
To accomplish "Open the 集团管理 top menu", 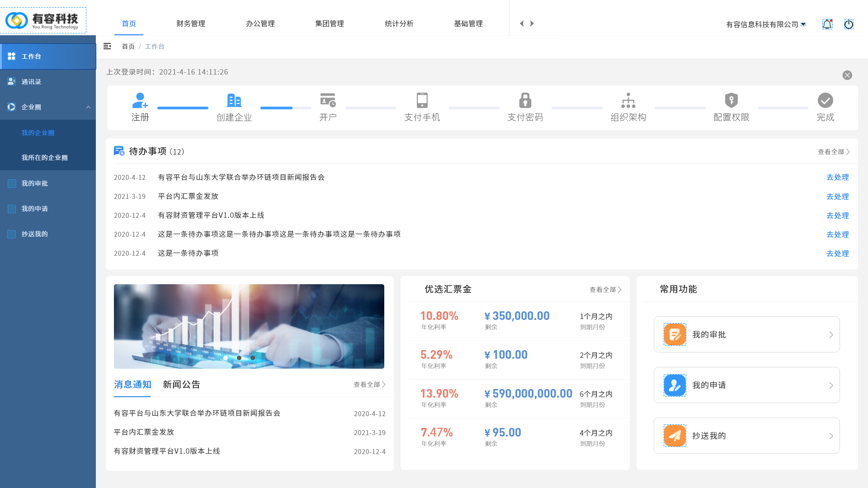I will coord(330,23).
